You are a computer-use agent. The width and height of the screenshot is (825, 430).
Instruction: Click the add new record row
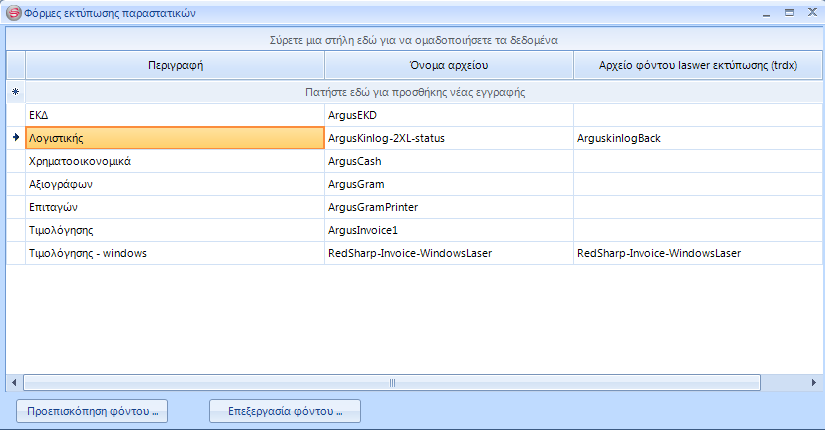click(x=414, y=92)
